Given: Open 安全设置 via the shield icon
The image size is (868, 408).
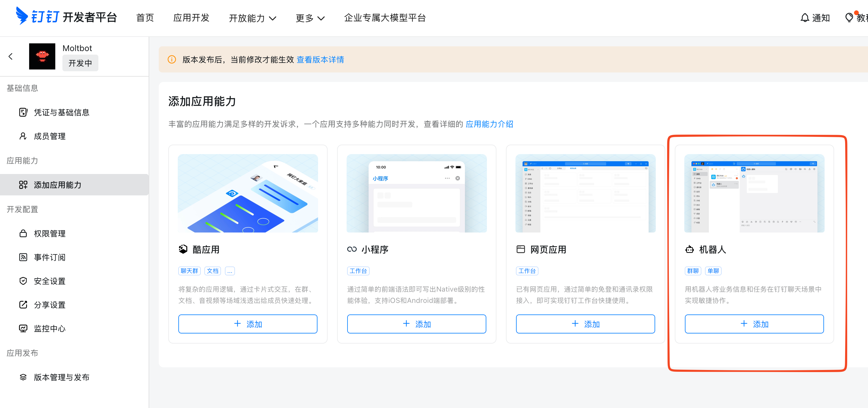Looking at the screenshot, I should (23, 281).
